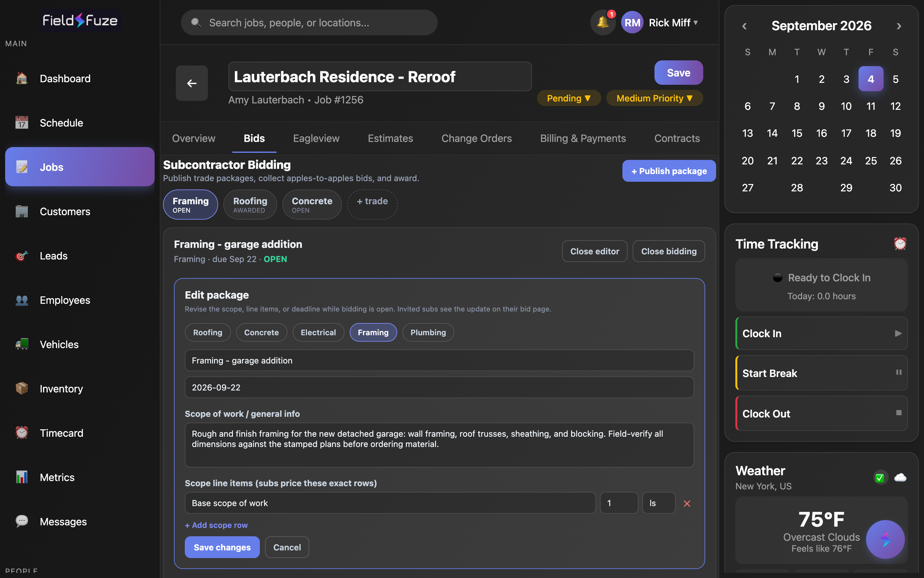Select September 4 in the calendar
This screenshot has width=924, height=578.
coord(870,79)
